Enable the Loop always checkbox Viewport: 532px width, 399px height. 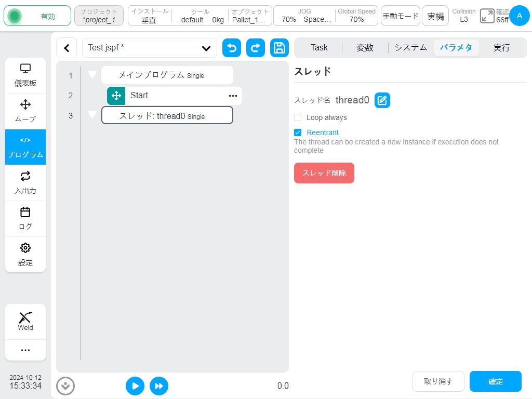(x=298, y=117)
